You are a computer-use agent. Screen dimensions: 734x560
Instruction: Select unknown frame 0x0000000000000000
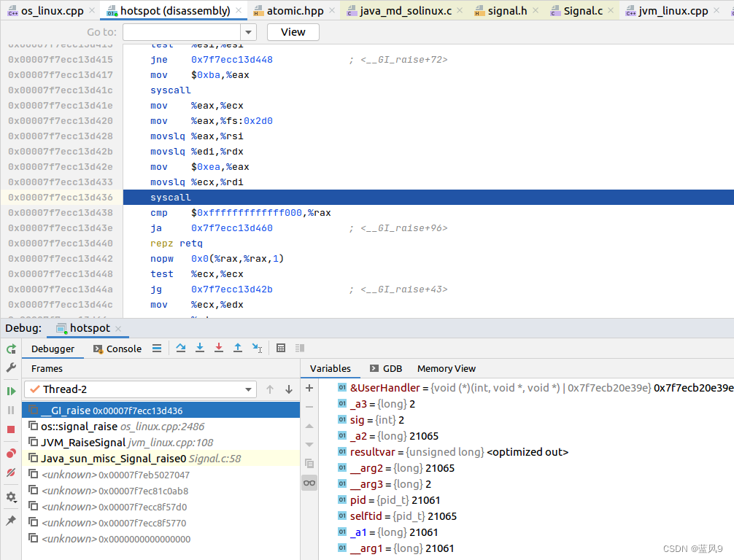161,539
